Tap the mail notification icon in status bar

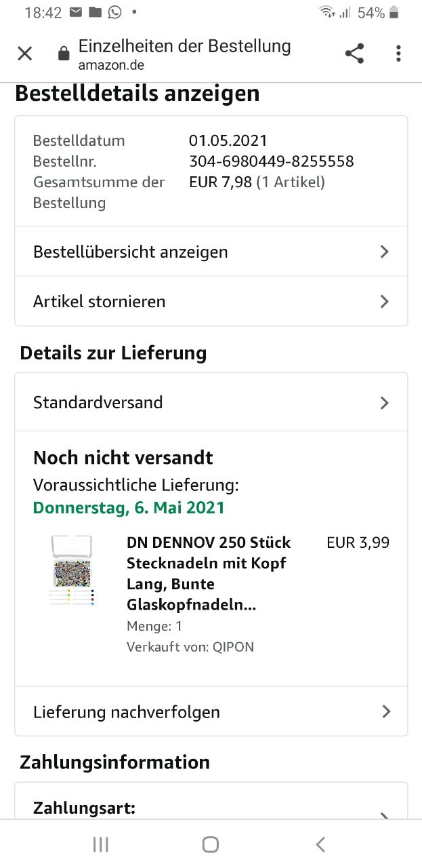click(x=76, y=12)
